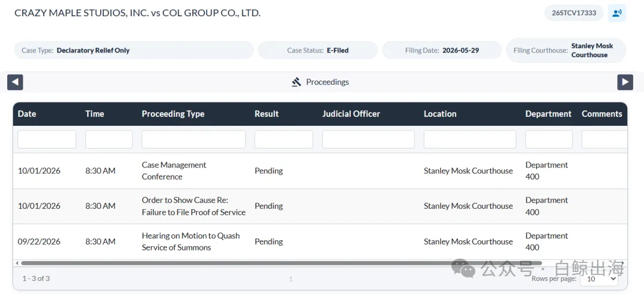
Task: Click Order to Show Cause proceeding cell
Action: coord(193,206)
